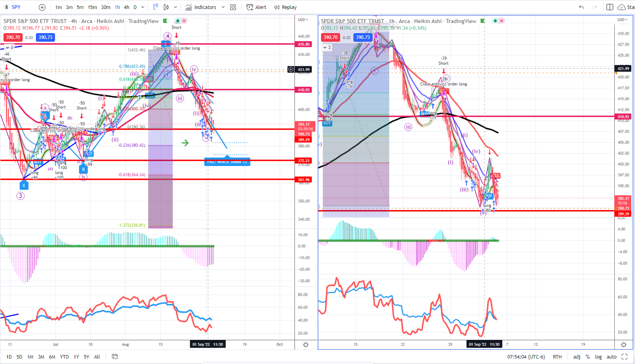Open timezone menu 07:54:04 (UTC-6)
Viewport: 635px width, 364px height.
[x=526, y=357]
